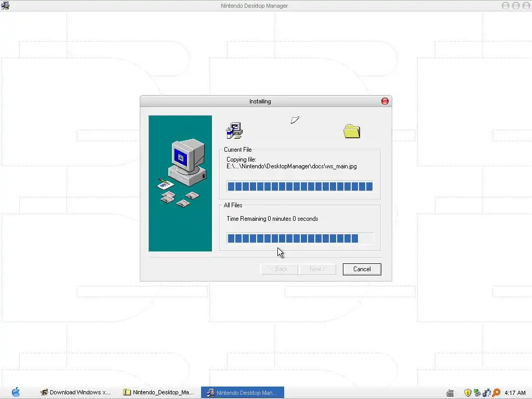Click the greyed-out Next button
Screen dimensions: 532x399
(x=317, y=269)
